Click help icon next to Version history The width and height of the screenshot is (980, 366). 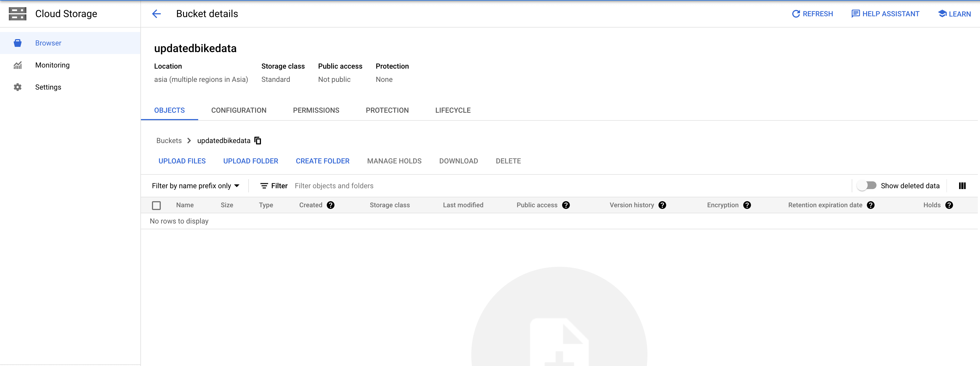click(662, 205)
